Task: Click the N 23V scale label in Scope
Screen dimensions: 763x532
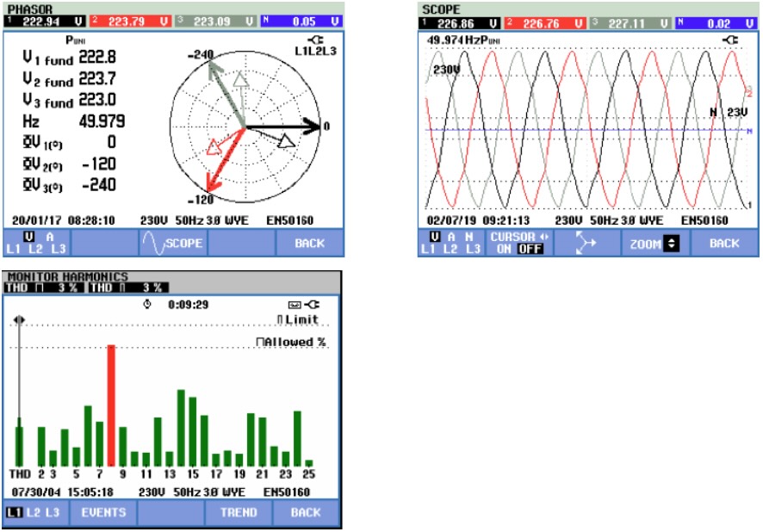Action: 728,112
